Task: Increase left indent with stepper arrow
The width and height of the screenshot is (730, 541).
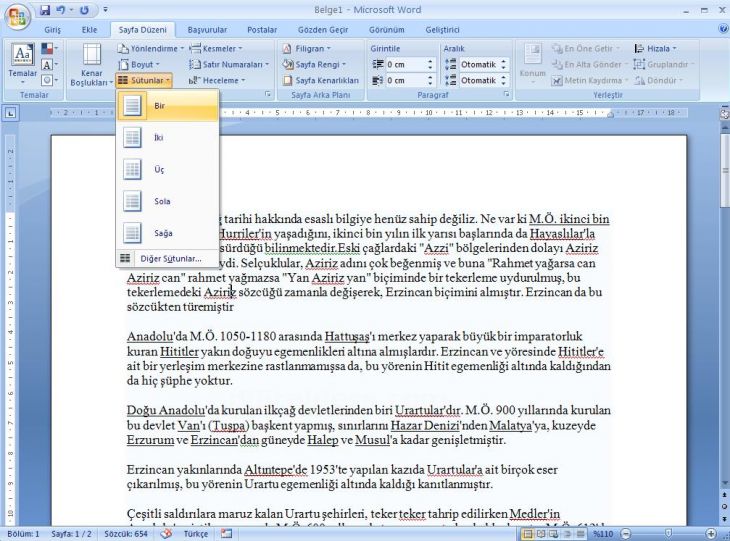Action: tap(430, 61)
